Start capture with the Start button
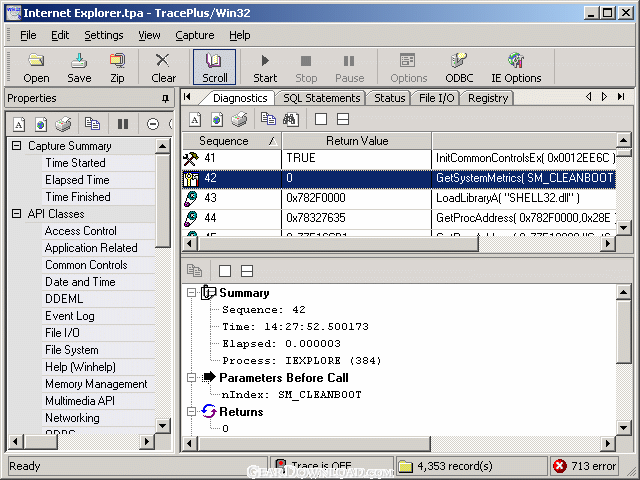Viewport: 640px width, 480px height. [x=265, y=67]
